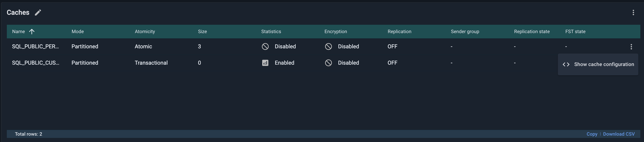Select the SQL_PUBLIC_CUS cache row name
Screen dimensions: 644x142
36,63
